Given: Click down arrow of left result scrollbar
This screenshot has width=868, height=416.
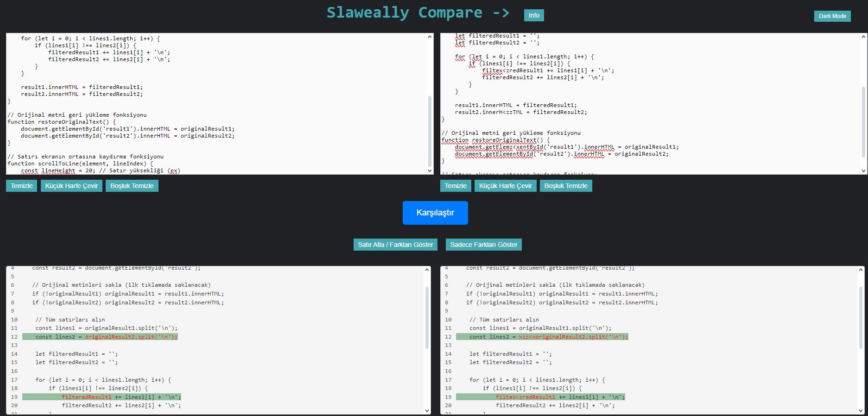Looking at the screenshot, I should click(x=427, y=410).
